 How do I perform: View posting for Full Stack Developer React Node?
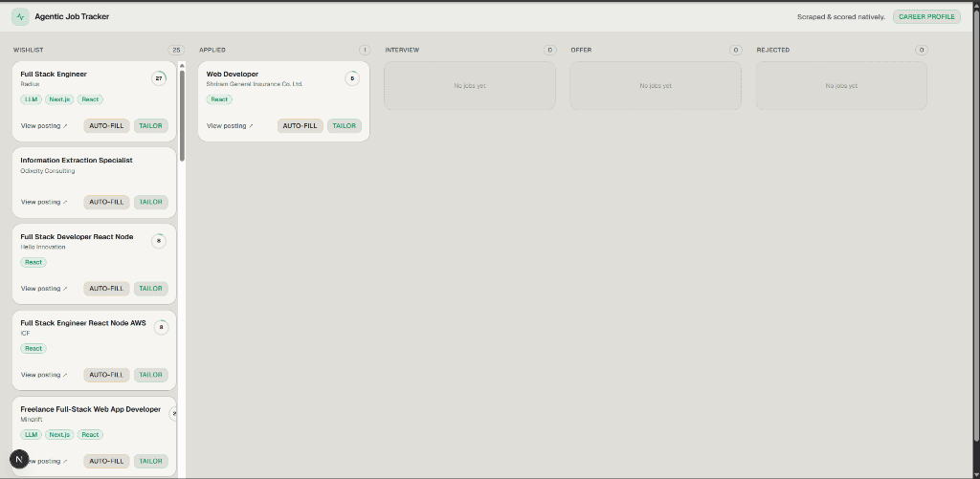pos(44,289)
